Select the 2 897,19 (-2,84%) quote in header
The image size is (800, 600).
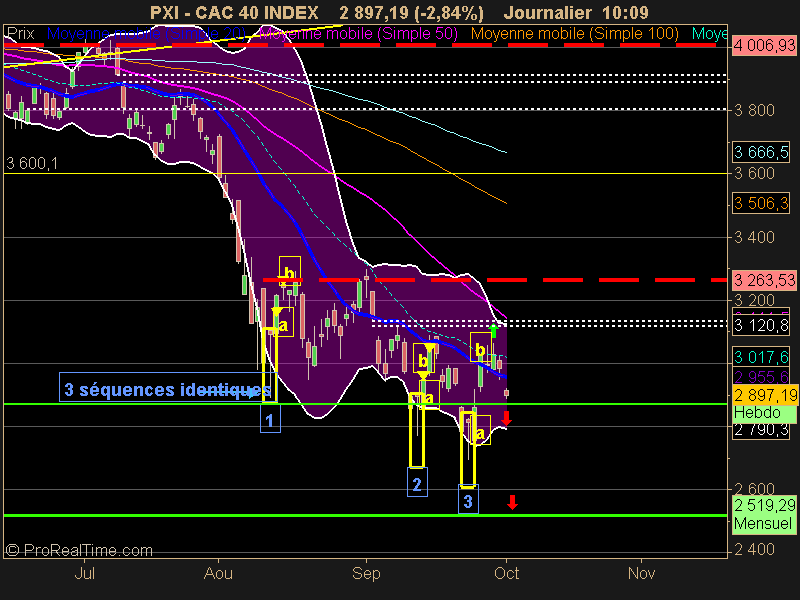tap(411, 12)
